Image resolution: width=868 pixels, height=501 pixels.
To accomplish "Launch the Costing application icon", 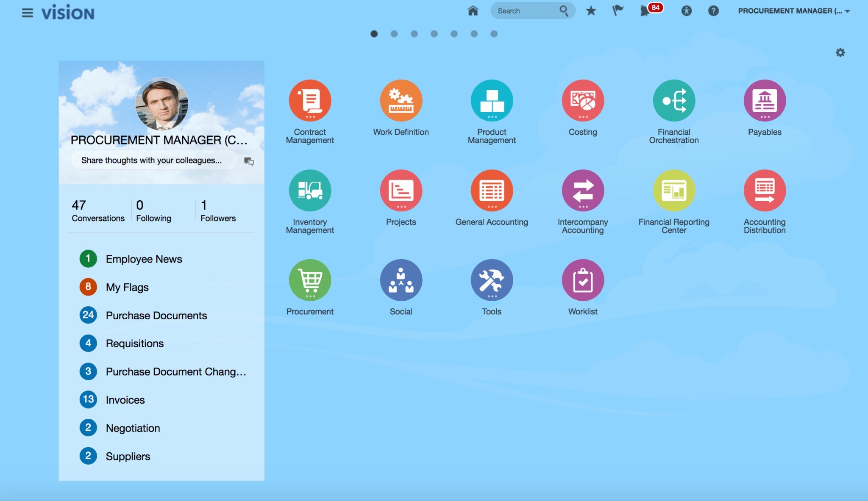I will point(583,101).
